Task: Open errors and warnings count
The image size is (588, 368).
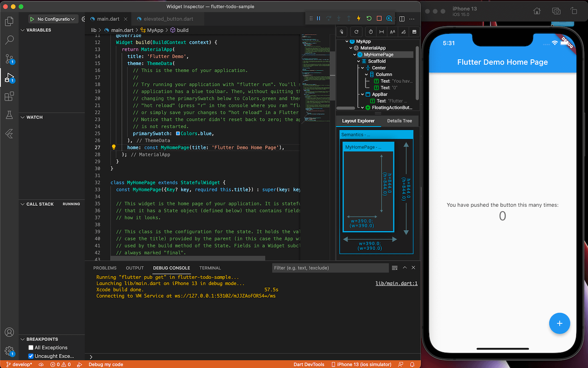Action: tap(60, 364)
